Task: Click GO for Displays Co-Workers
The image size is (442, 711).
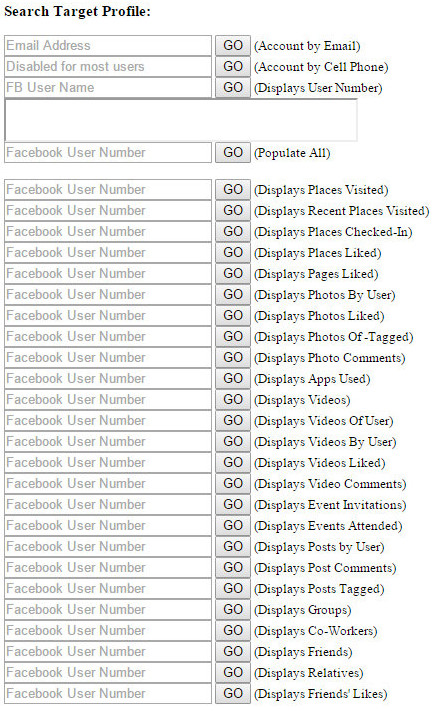Action: click(x=233, y=631)
